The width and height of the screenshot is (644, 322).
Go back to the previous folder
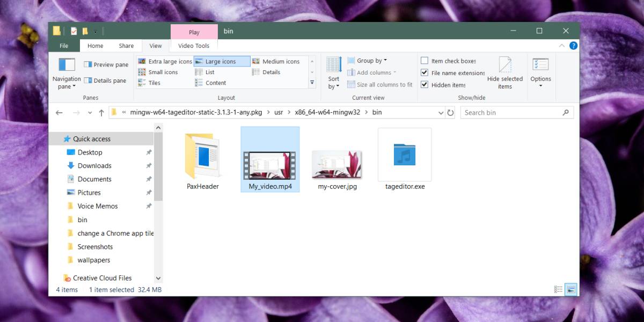coord(60,113)
